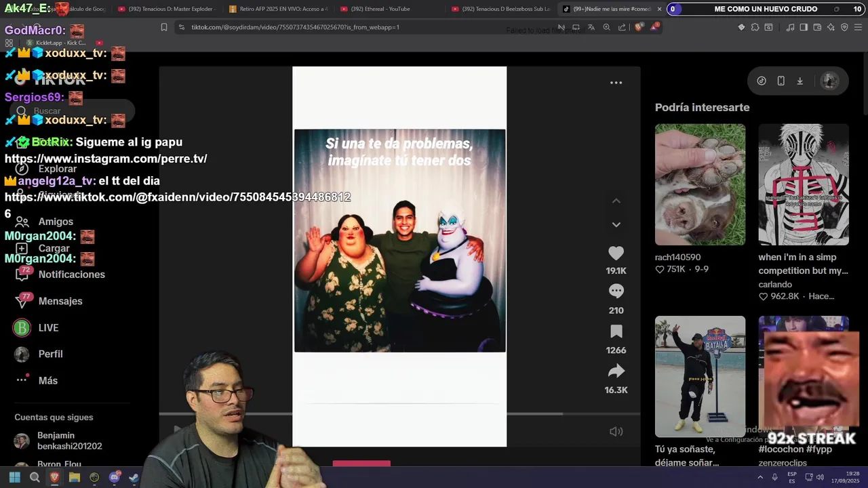This screenshot has height=488, width=868.
Task: Click the rach140590 username
Action: pos(677,257)
